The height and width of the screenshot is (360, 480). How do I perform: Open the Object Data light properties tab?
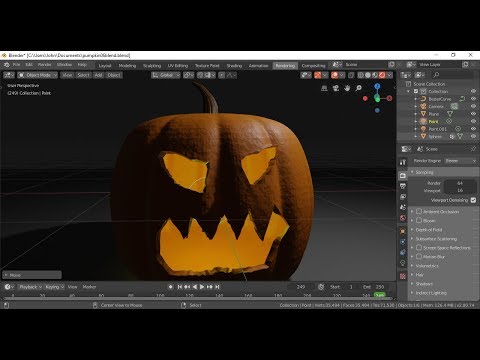tap(403, 263)
